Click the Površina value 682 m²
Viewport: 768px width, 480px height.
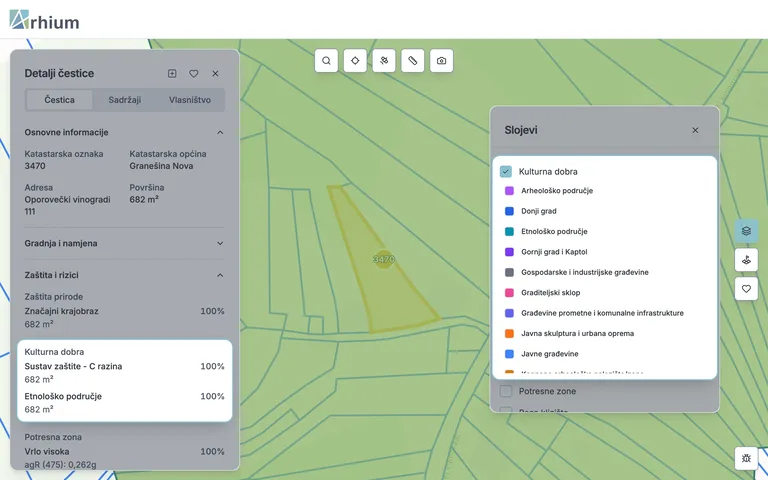(x=144, y=199)
